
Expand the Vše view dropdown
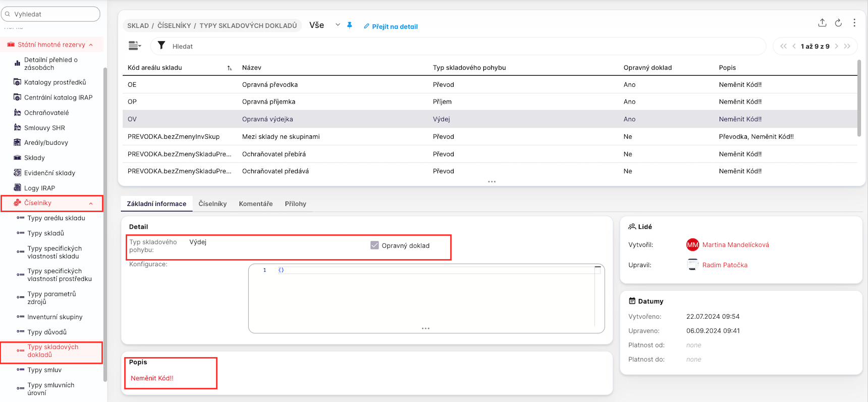(x=338, y=25)
